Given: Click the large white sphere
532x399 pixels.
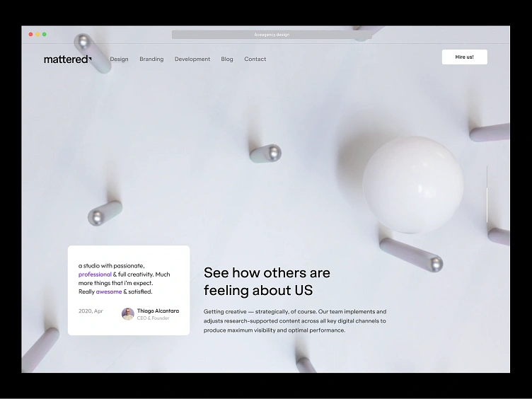Looking at the screenshot, I should (413, 185).
